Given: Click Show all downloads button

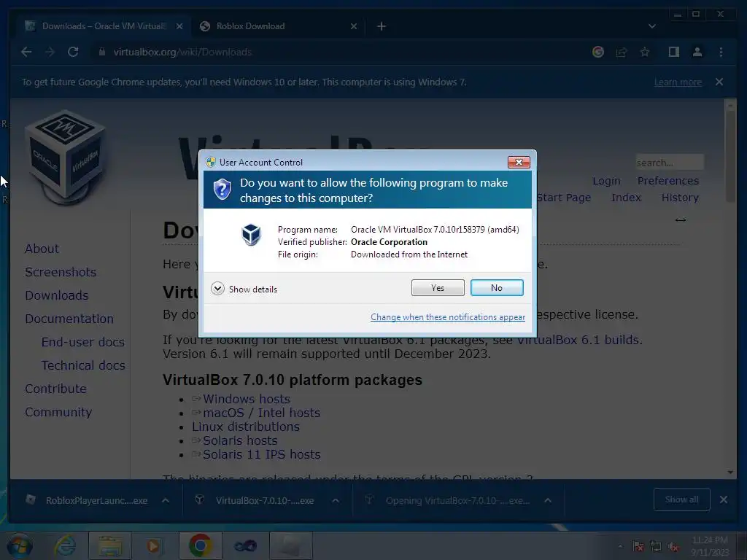Looking at the screenshot, I should click(682, 499).
